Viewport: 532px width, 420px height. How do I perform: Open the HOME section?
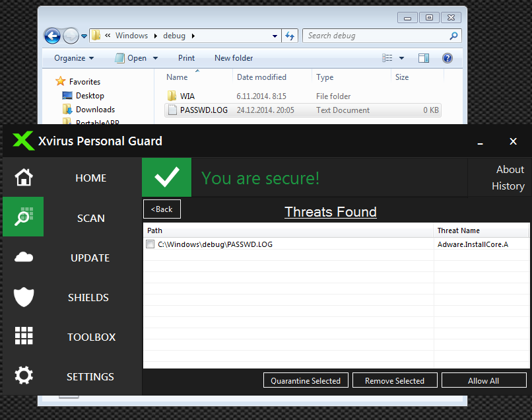[91, 178]
